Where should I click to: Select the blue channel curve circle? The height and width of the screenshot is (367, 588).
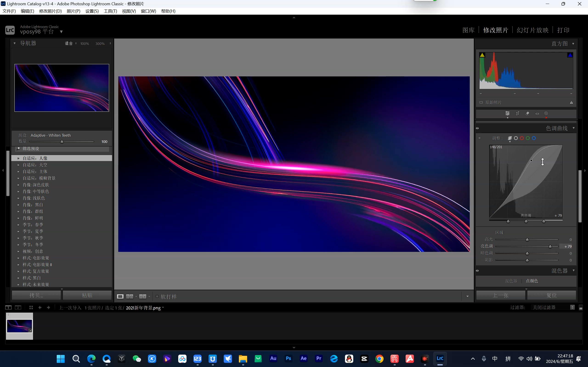(534, 138)
